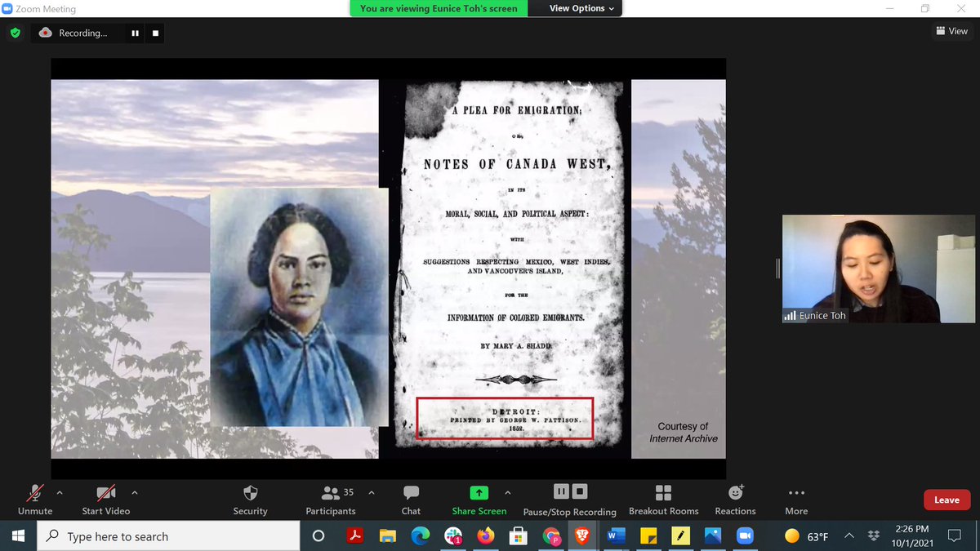Unmute the microphone

point(35,500)
